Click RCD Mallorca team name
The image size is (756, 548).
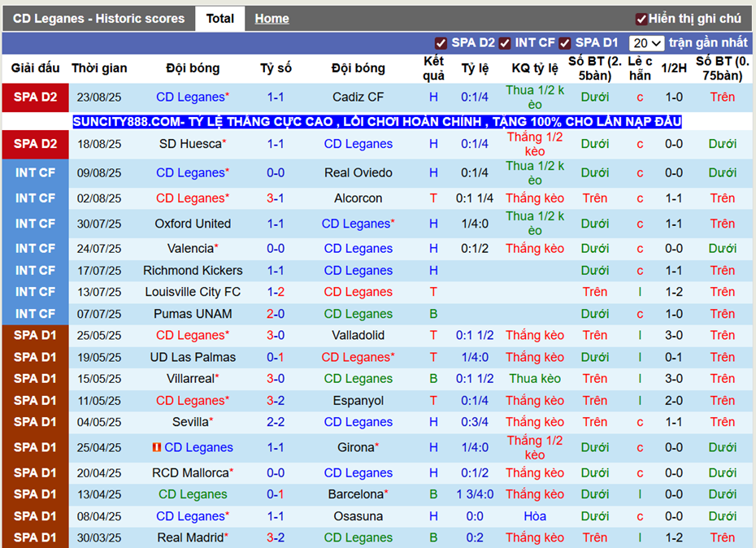[x=190, y=472]
